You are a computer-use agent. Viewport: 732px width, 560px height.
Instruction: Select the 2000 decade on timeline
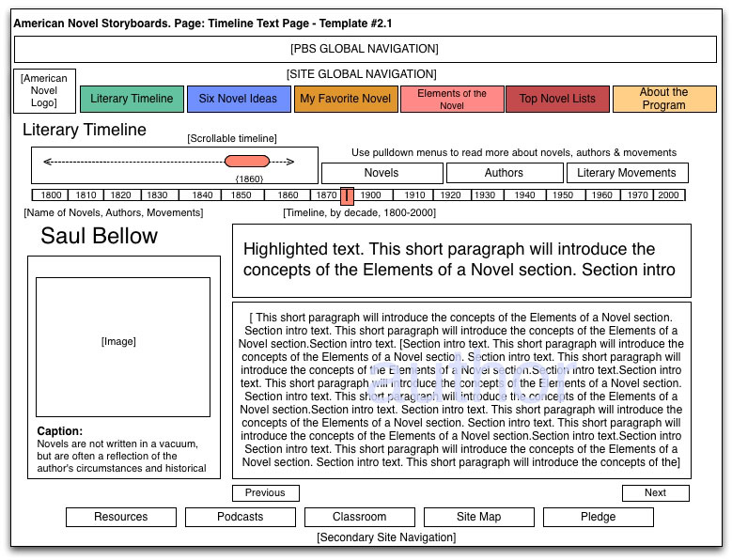tap(668, 195)
